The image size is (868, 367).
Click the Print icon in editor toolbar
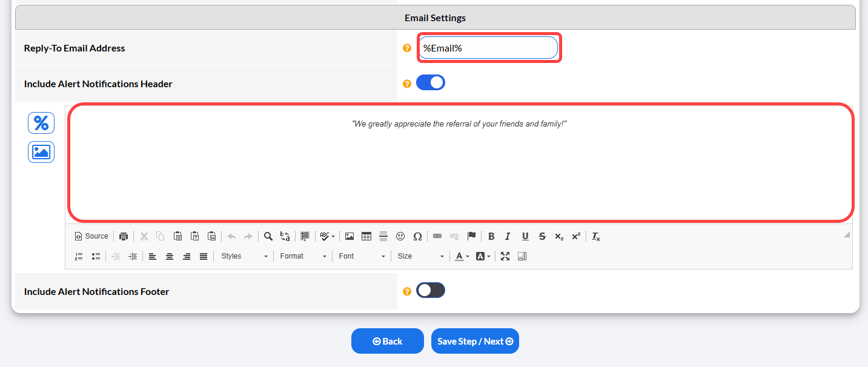(x=124, y=236)
